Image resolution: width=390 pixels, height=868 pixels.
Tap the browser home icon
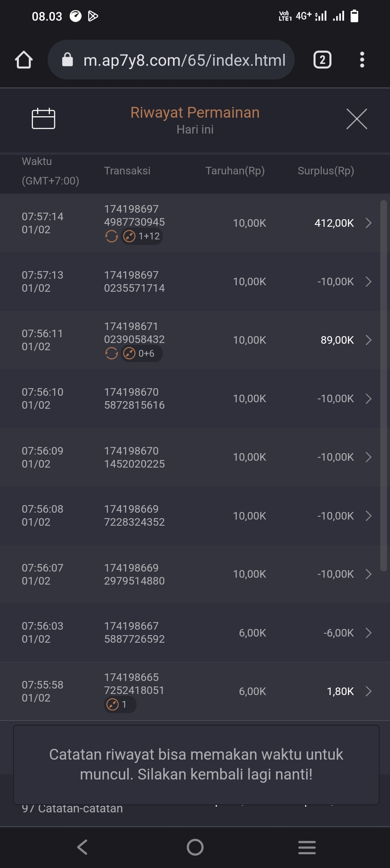(x=24, y=60)
